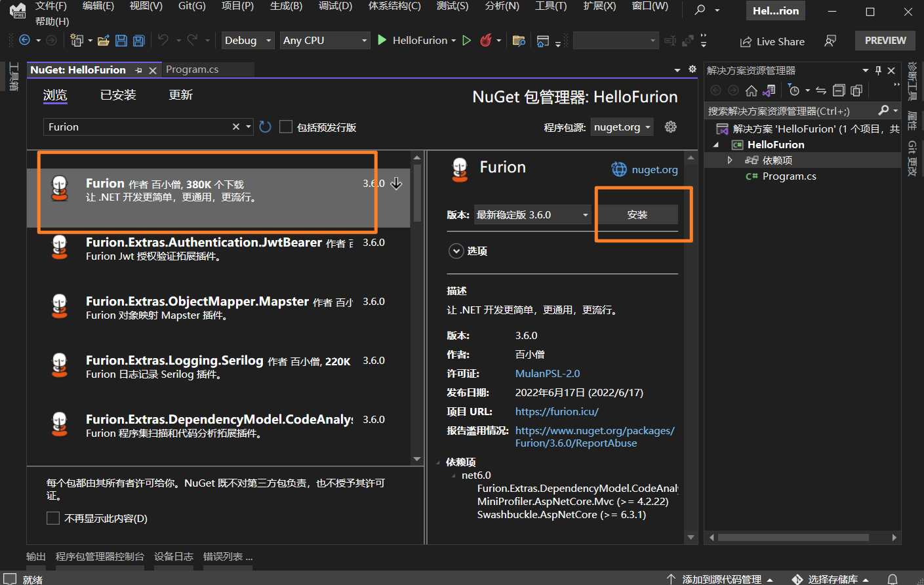This screenshot has width=924, height=585.
Task: Expand the Options section chevron
Action: click(x=456, y=251)
